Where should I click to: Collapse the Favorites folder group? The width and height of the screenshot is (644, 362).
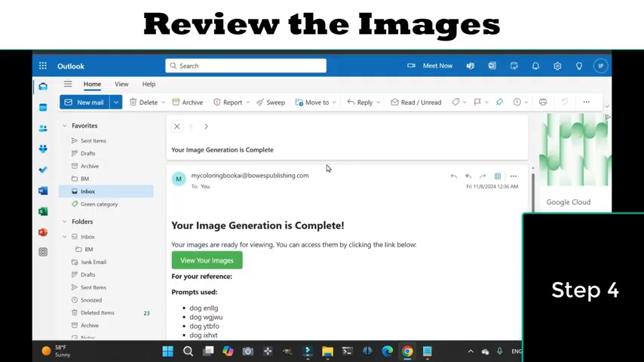[x=65, y=126]
